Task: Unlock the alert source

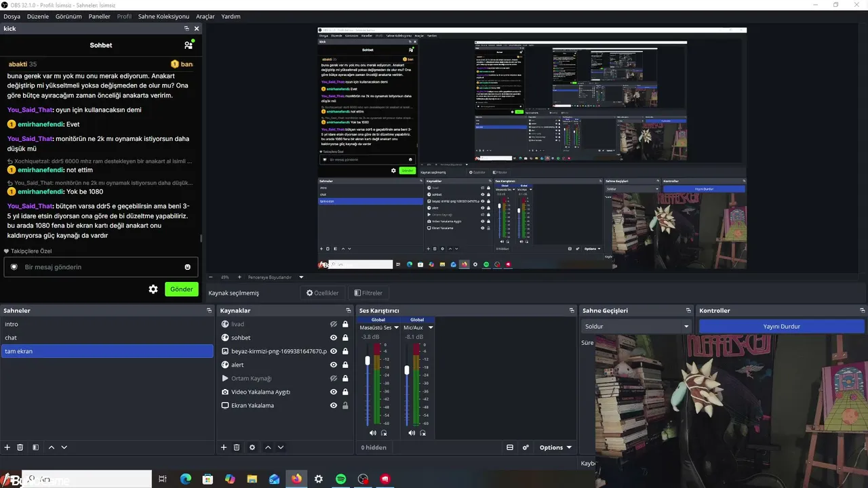Action: (x=345, y=365)
